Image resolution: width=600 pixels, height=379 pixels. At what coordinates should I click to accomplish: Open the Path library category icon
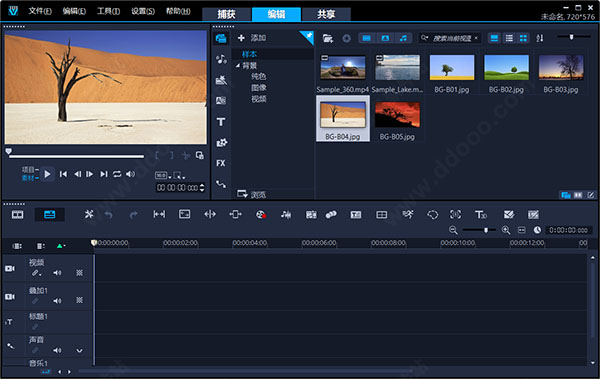click(x=221, y=184)
